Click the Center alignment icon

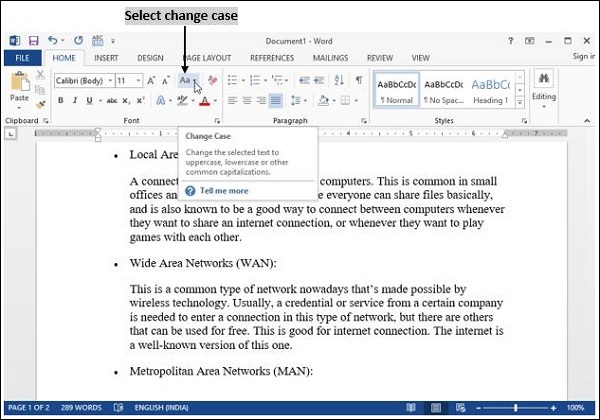tap(246, 101)
